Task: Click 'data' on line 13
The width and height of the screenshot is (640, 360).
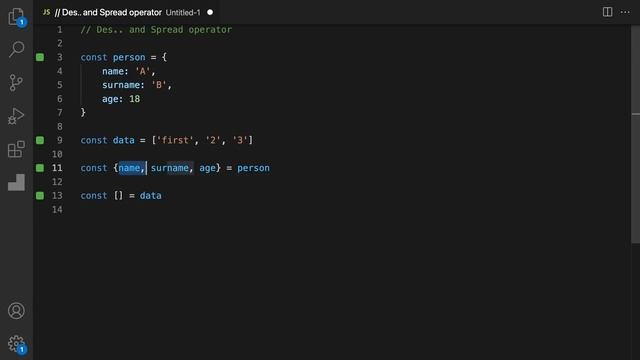Action: point(151,196)
